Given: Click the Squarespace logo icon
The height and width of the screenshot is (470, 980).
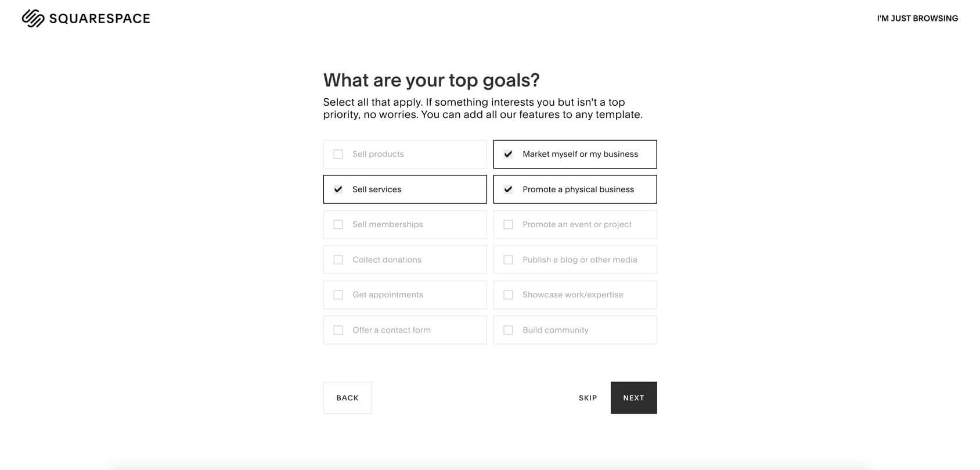Looking at the screenshot, I should (33, 18).
